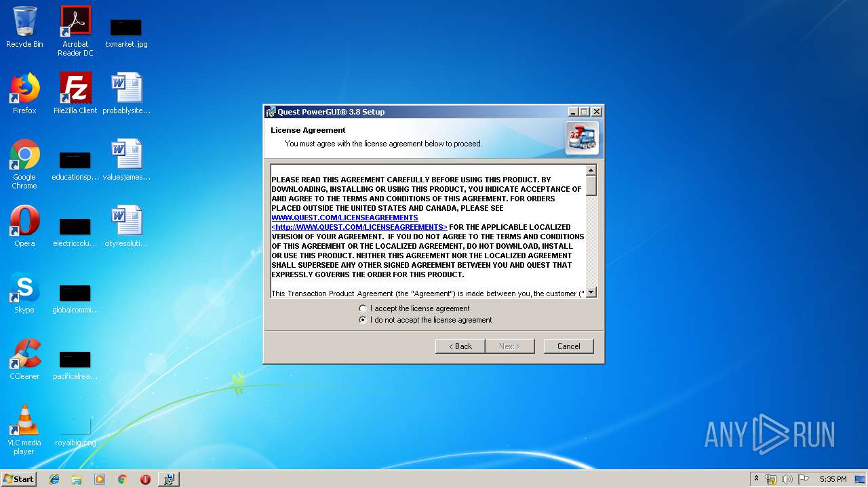This screenshot has width=868, height=488.
Task: Close the Quest PowerGUI Setup window
Action: tap(596, 112)
